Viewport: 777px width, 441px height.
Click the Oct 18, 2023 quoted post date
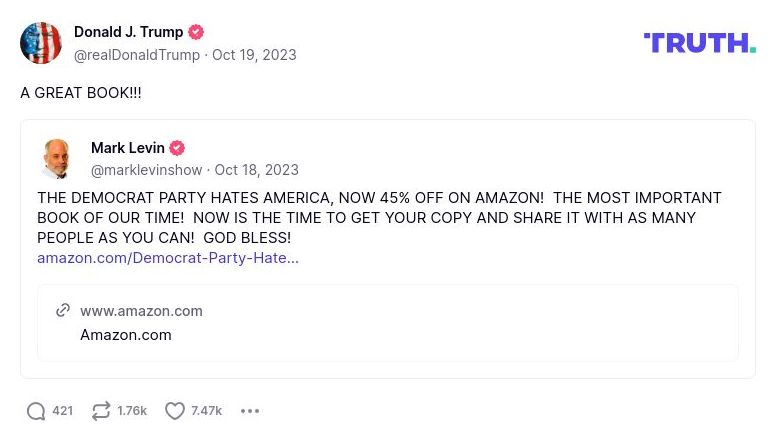tap(257, 170)
